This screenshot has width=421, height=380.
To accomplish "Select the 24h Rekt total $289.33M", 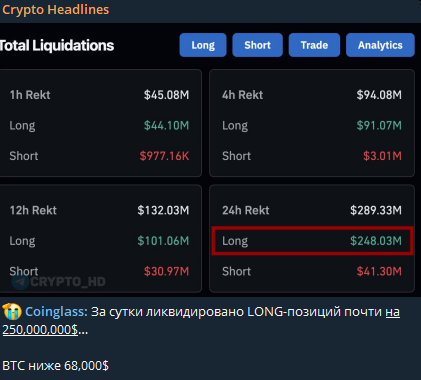I will click(376, 210).
